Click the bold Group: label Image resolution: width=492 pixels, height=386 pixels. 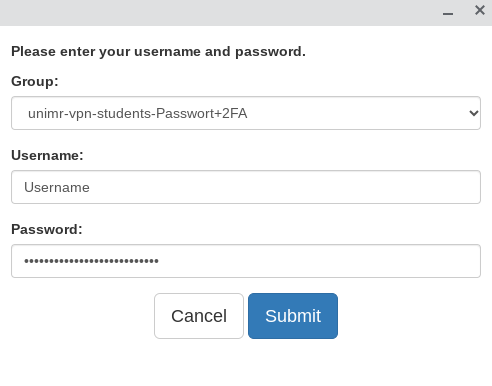[35, 81]
